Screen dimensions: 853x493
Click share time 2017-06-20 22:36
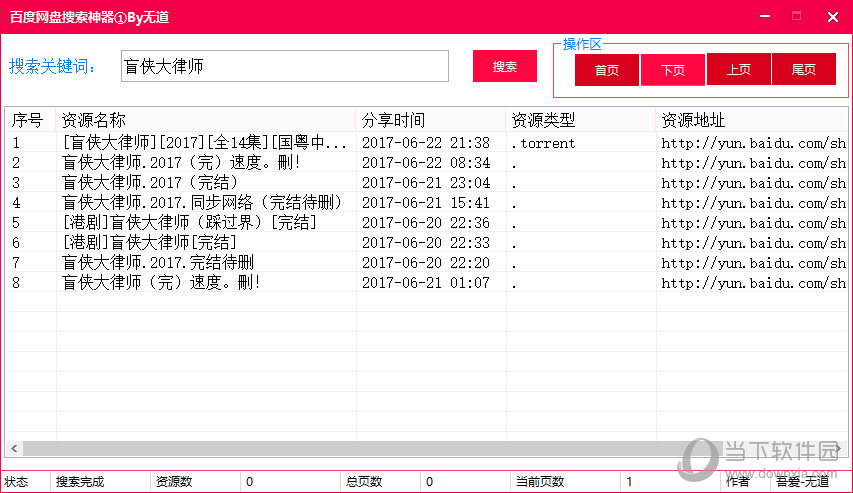click(x=426, y=223)
